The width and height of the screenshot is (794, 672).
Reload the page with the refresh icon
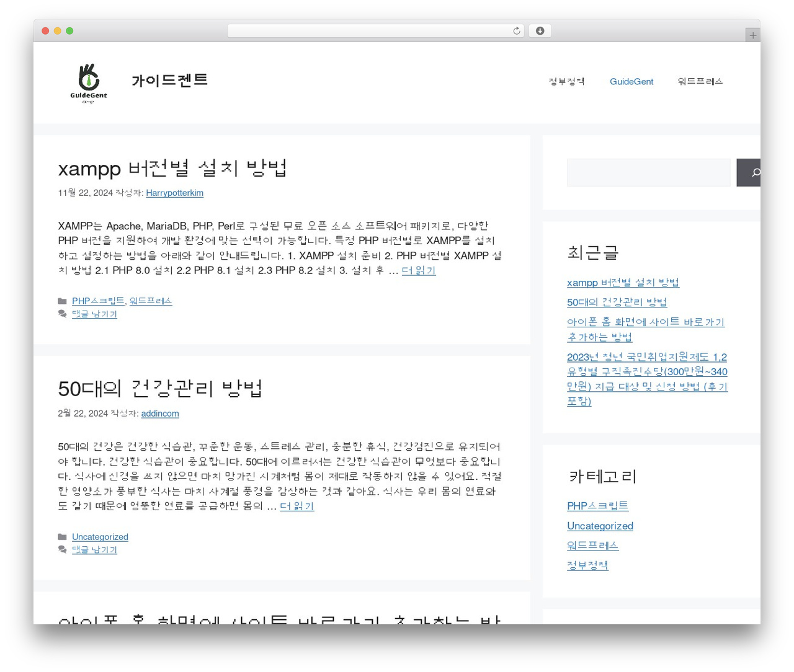(516, 31)
